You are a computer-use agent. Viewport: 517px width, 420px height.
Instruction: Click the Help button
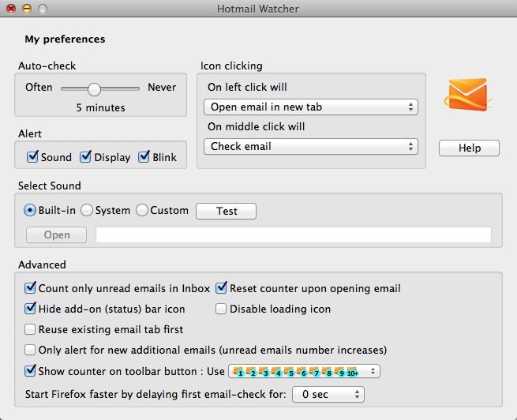click(469, 148)
